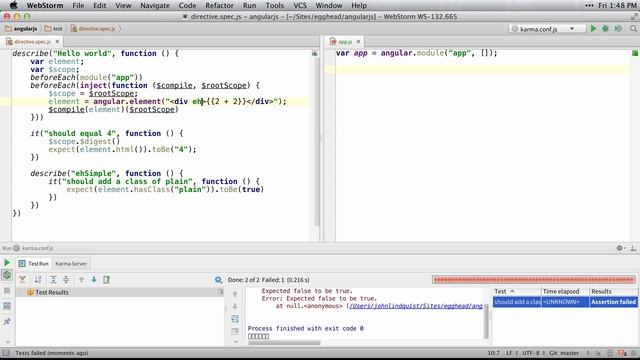Click the run-with-coverage icon in the top toolbar
Image resolution: width=640 pixels, height=360 pixels.
point(618,29)
